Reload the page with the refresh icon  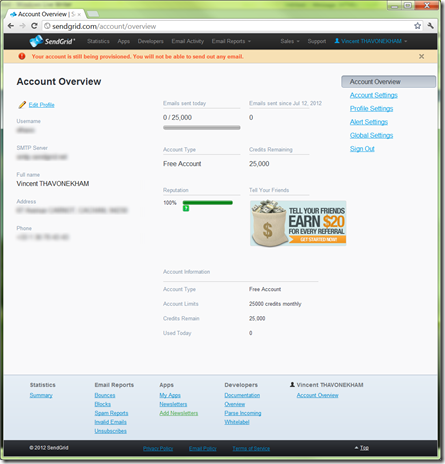point(34,26)
